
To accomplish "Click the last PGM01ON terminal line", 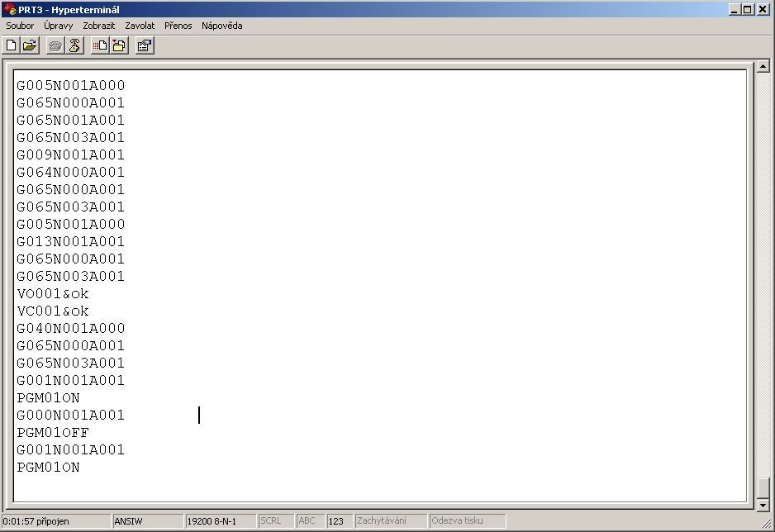I will point(49,468).
